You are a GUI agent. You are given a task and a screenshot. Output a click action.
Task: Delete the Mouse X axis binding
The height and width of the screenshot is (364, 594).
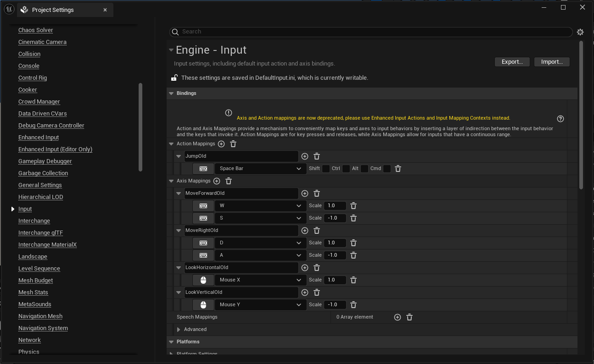[x=353, y=280]
